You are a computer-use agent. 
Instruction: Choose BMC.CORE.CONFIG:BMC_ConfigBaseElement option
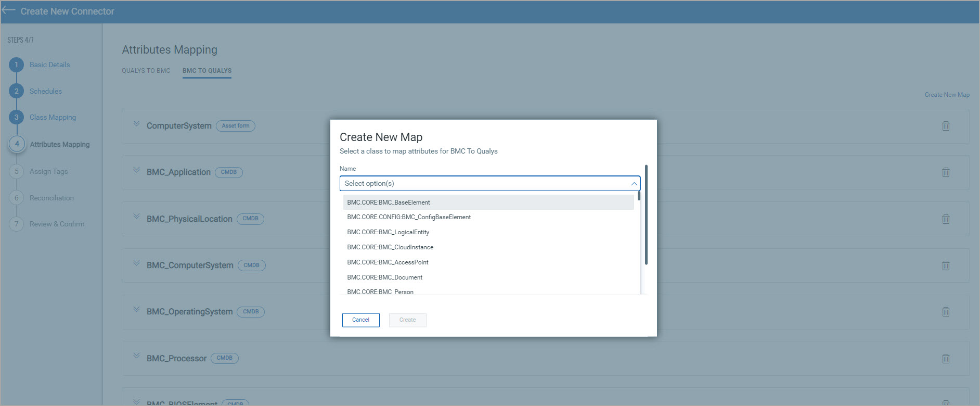(x=488, y=217)
